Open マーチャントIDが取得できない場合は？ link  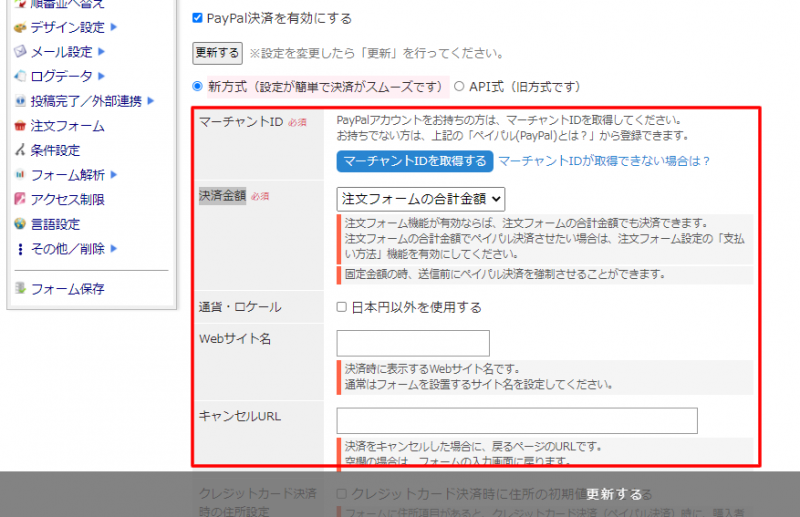click(604, 161)
